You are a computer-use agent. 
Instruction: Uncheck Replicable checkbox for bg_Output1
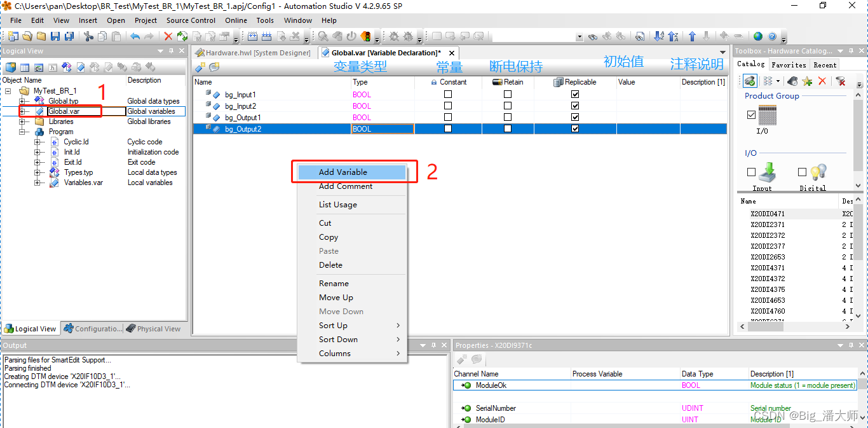(x=575, y=117)
